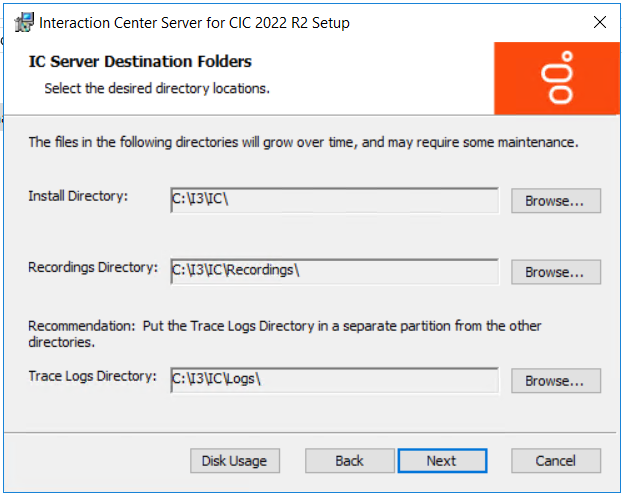
Task: Click the "IC Server Destination Folders" heading
Action: (140, 62)
